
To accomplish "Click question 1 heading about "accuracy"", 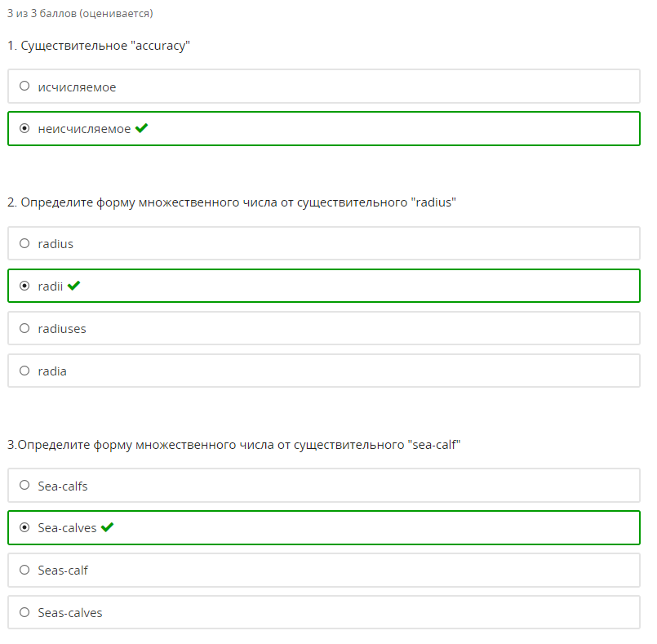I will (99, 46).
